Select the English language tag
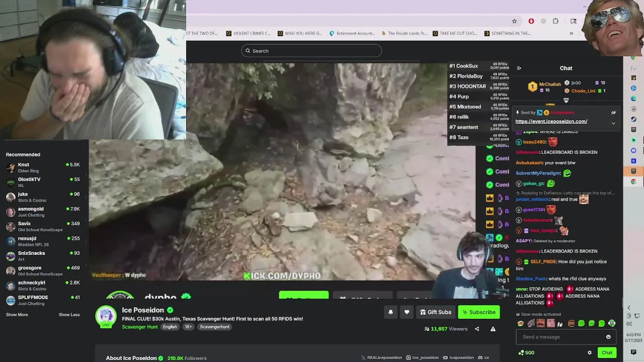644x362 pixels. pos(170,327)
